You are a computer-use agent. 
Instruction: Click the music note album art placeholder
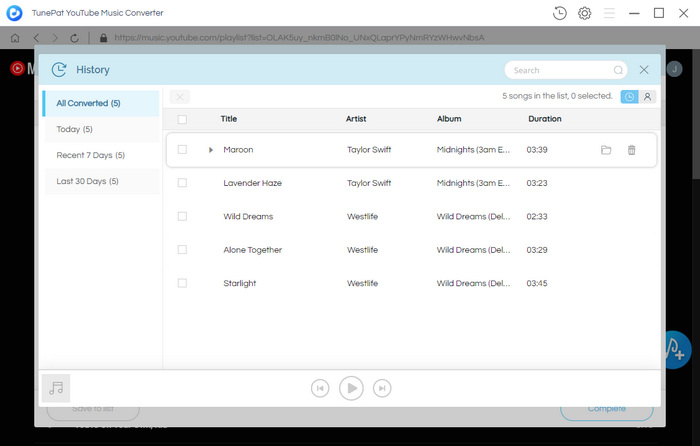pyautogui.click(x=56, y=388)
